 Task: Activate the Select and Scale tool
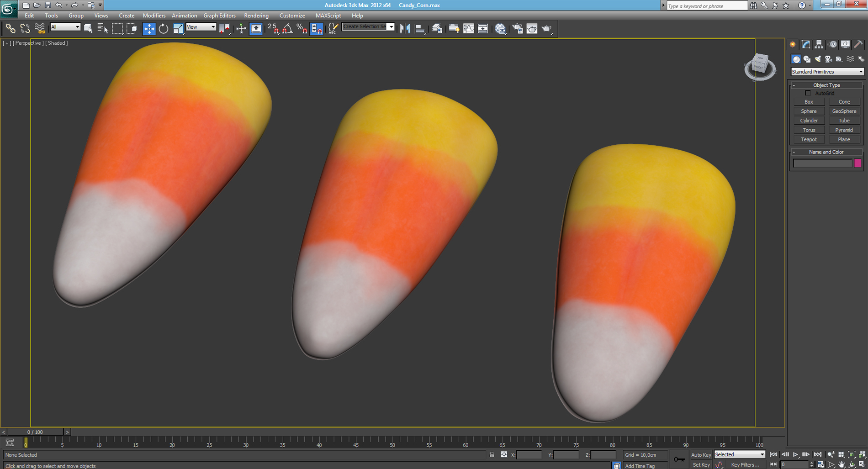point(178,28)
